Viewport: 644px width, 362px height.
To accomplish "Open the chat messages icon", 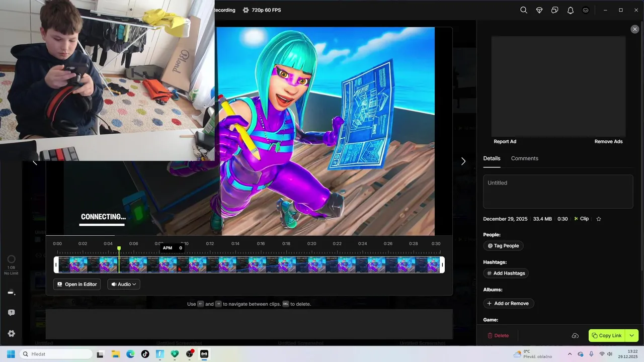I will (555, 10).
